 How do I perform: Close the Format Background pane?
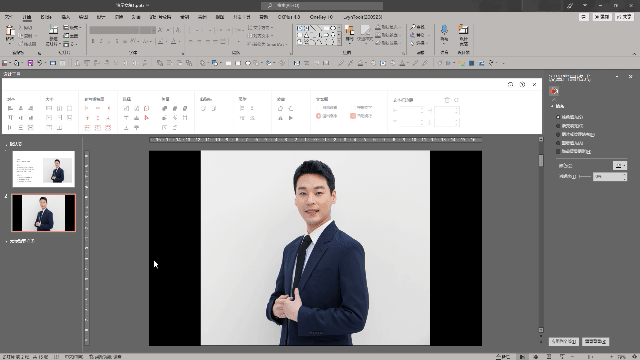(630, 77)
